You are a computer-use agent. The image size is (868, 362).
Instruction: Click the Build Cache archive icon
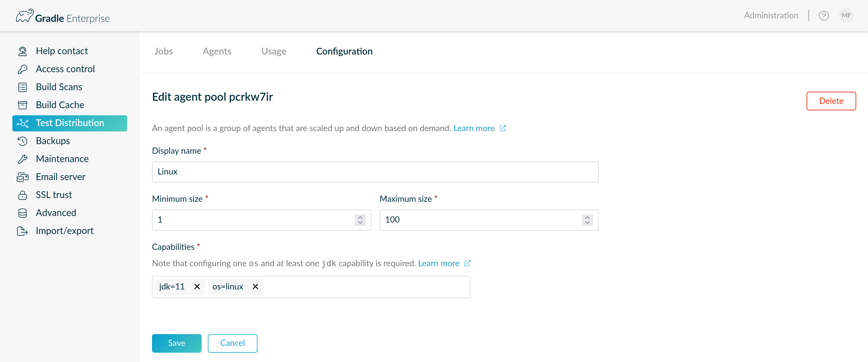pyautogui.click(x=23, y=105)
